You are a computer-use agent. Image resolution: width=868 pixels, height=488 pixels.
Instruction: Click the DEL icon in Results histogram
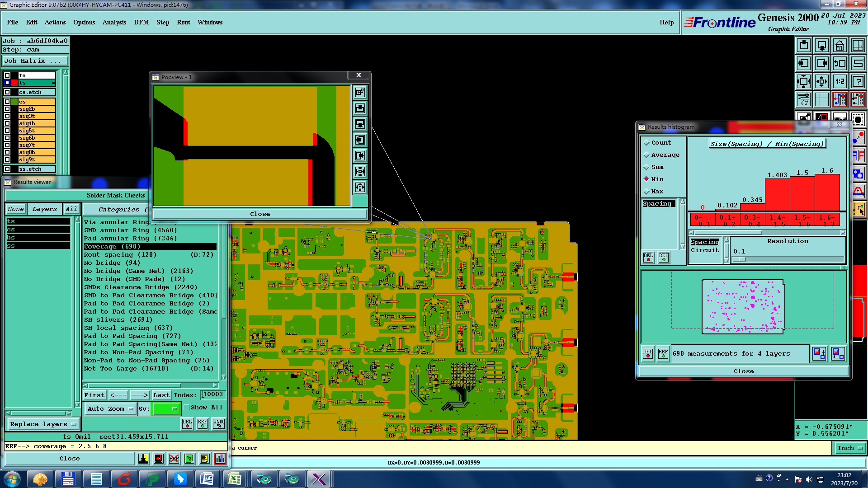click(648, 258)
